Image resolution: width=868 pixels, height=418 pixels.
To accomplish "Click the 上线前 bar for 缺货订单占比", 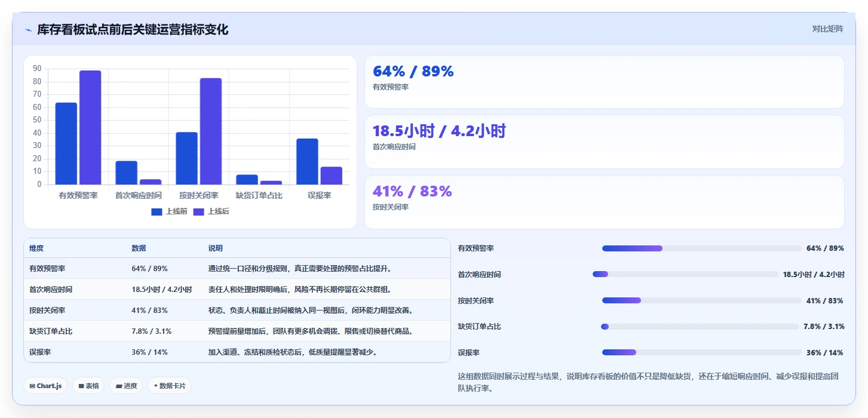I will (247, 180).
